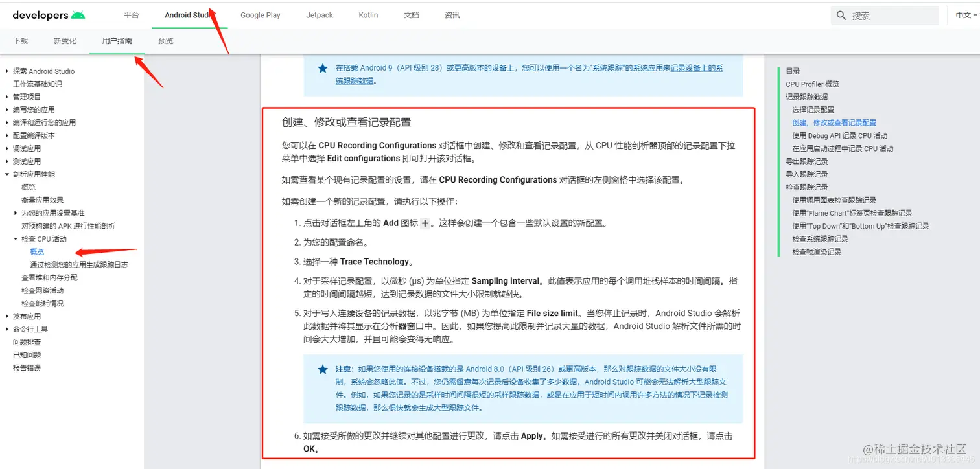Open the Google Play menu item
The image size is (980, 469).
260,15
